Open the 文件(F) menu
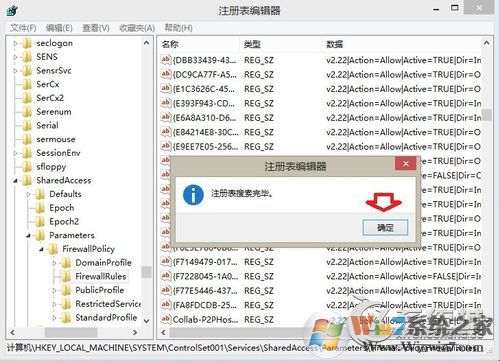Image resolution: width=500 pixels, height=361 pixels. [x=23, y=28]
